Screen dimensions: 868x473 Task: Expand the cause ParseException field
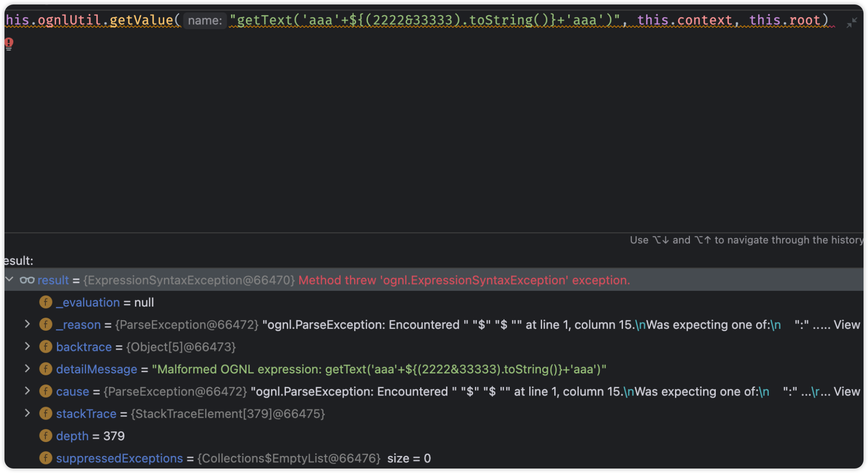coord(27,391)
